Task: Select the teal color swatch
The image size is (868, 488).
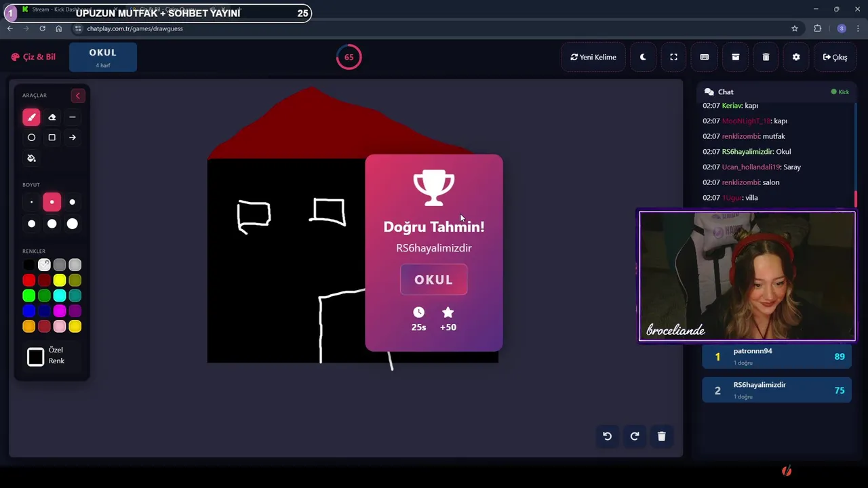Action: click(x=75, y=296)
